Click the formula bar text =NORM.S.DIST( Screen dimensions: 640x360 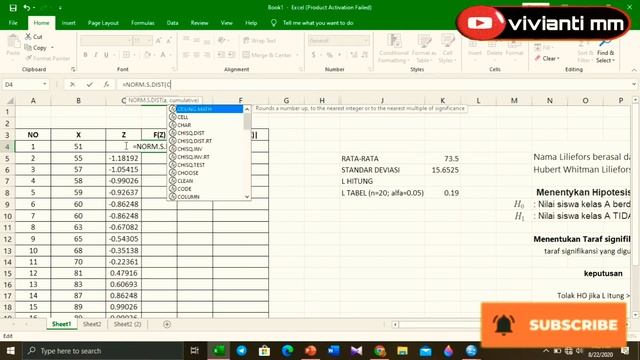(x=147, y=84)
